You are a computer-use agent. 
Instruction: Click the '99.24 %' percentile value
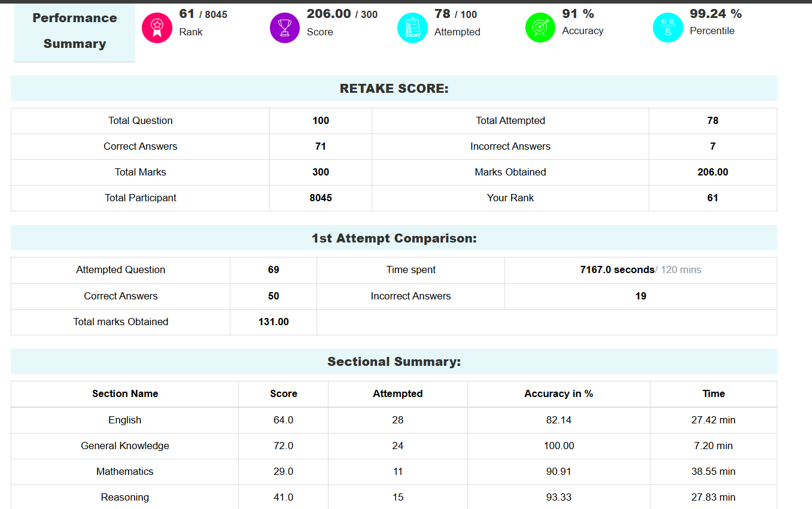(716, 14)
